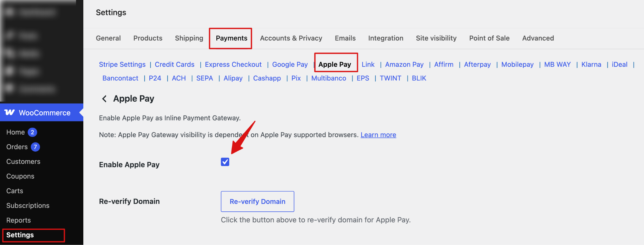This screenshot has height=245, width=644.
Task: Open the Point of Sale tab
Action: point(489,38)
